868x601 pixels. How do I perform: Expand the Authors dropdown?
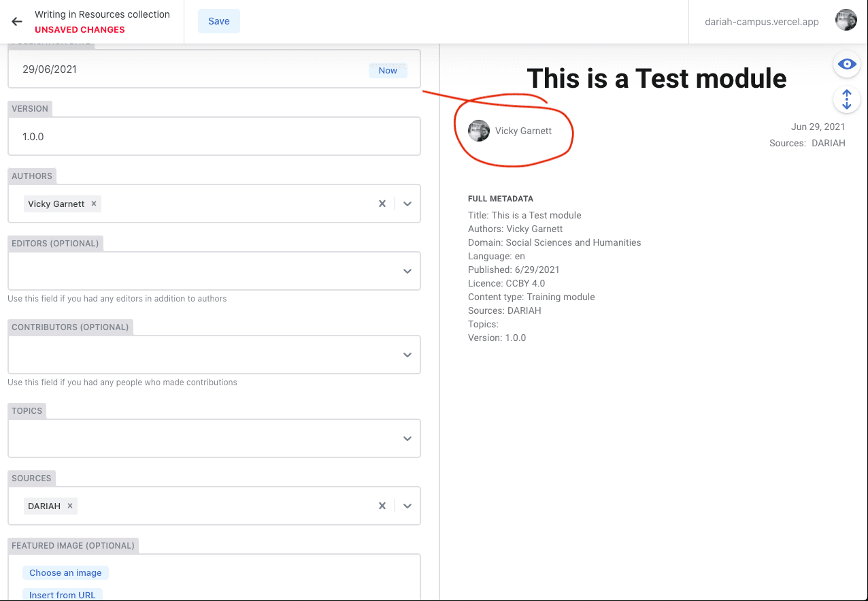[407, 204]
